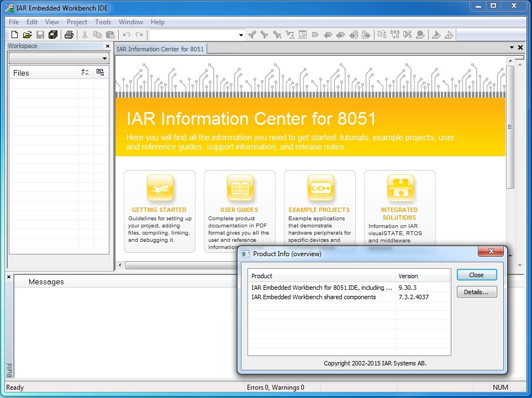
Task: Open the File menu
Action: 14,22
